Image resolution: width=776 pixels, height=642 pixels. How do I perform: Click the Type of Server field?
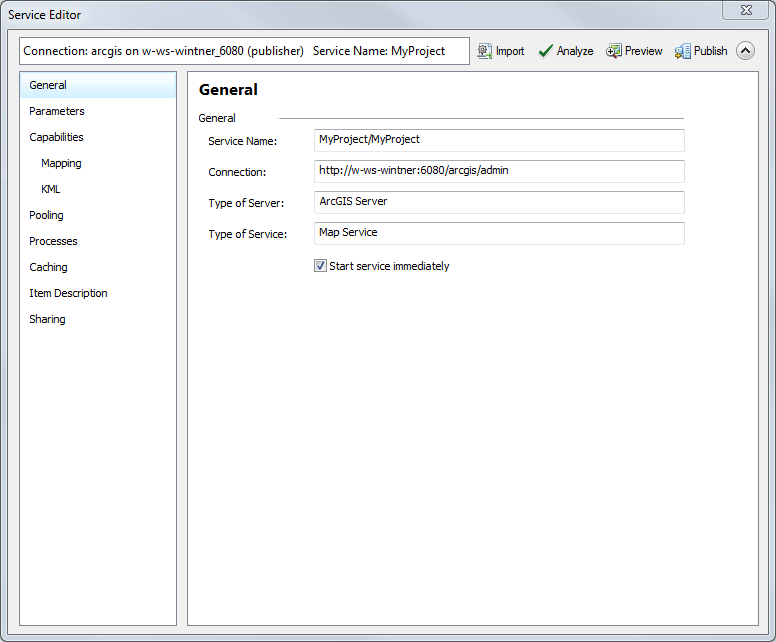499,202
